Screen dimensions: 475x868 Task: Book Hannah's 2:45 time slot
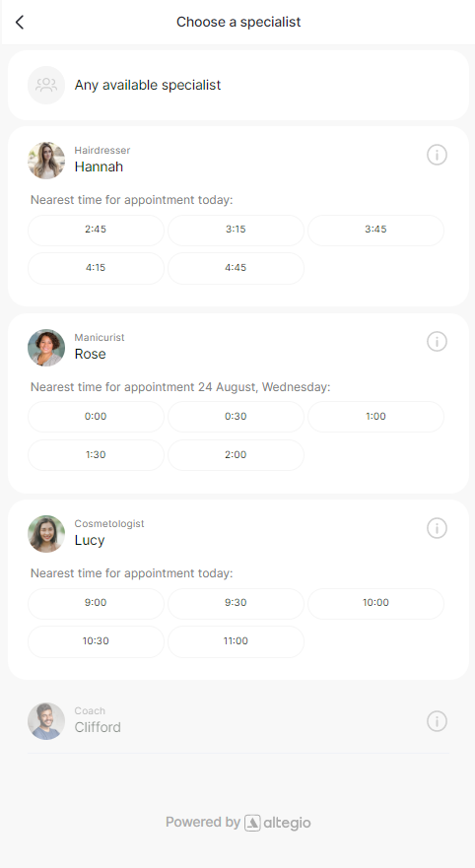pos(96,230)
